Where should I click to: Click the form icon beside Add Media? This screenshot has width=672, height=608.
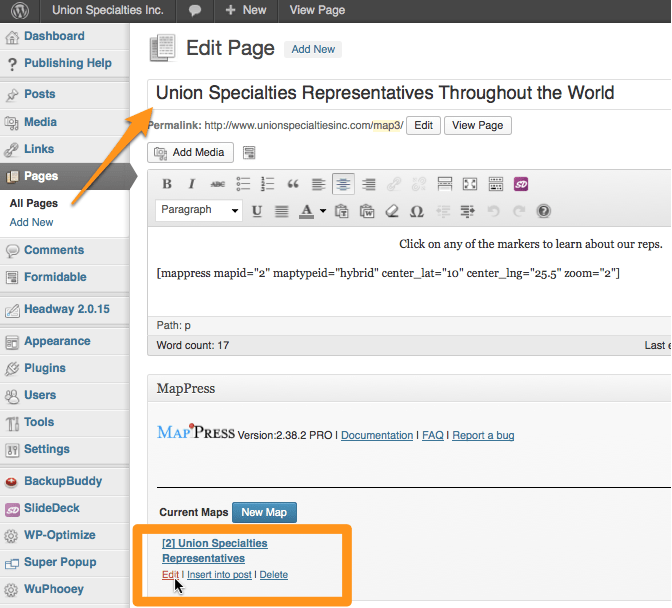pyautogui.click(x=249, y=153)
